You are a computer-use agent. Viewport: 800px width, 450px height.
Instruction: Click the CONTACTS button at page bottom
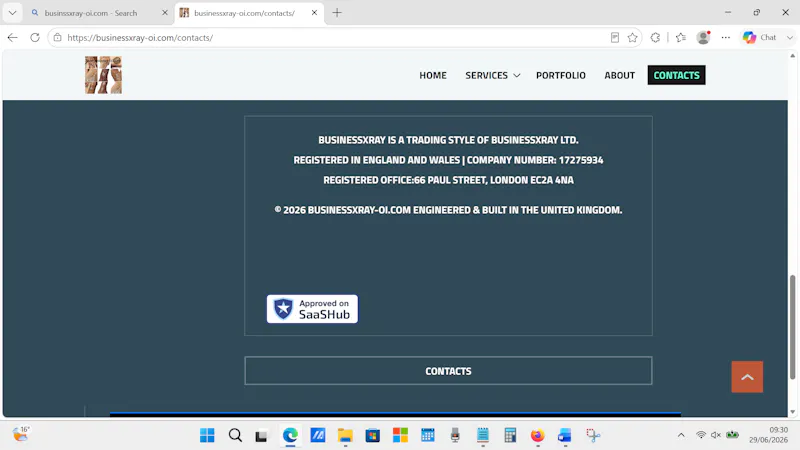point(448,371)
